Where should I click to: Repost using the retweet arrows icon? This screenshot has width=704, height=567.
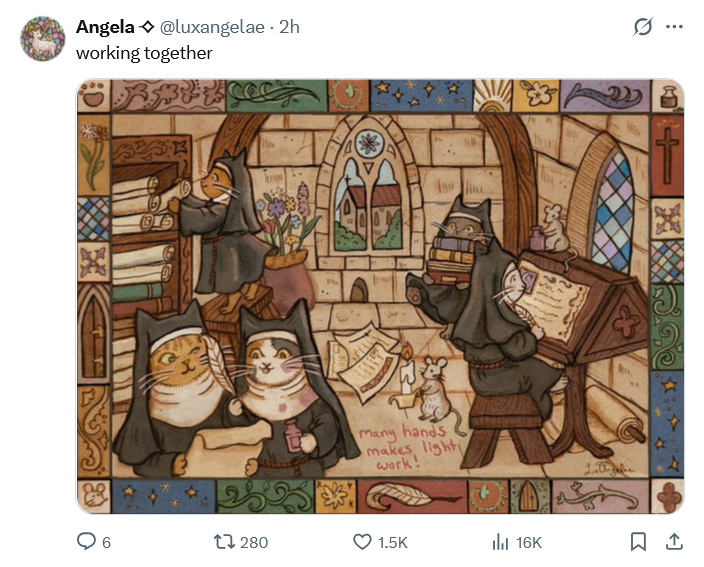point(224,542)
